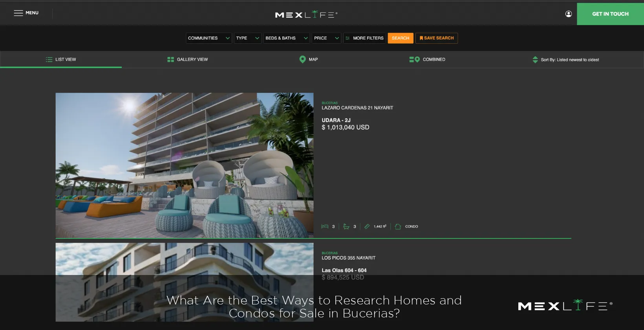This screenshot has height=330, width=644.
Task: Click the CONDO property type label
Action: tap(412, 226)
